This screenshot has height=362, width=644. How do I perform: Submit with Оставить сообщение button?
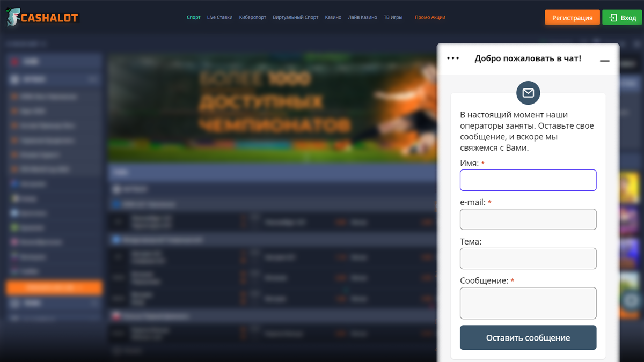[528, 338]
